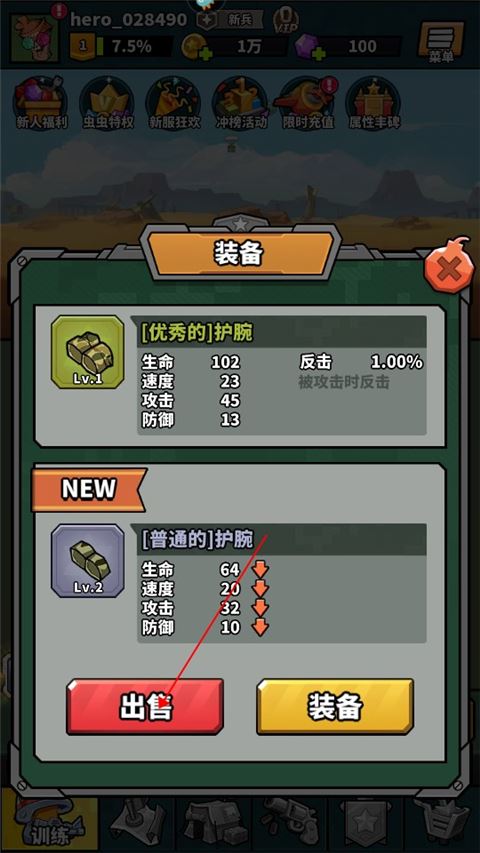The image size is (480, 853).
Task: Open the 冲榜活动 ranking icon
Action: tap(240, 103)
